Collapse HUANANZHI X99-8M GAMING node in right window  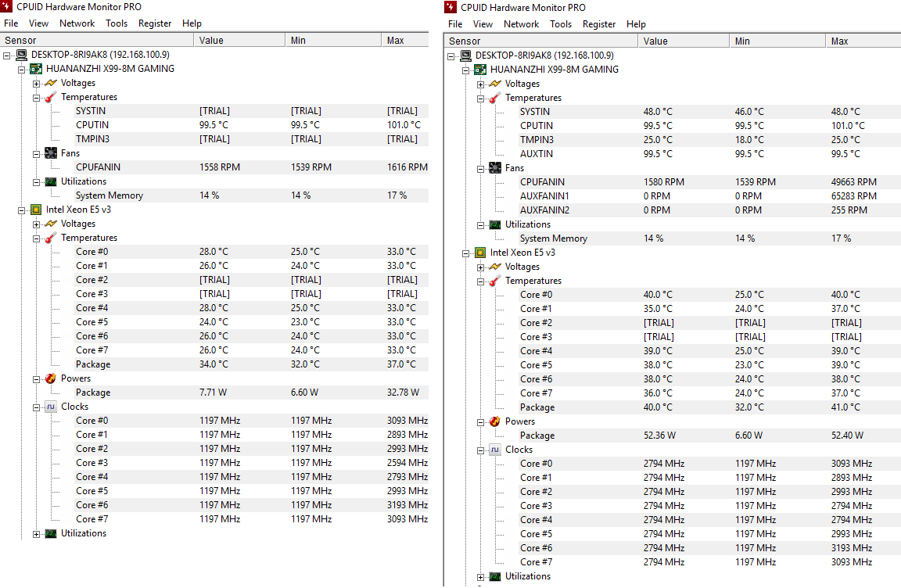466,70
